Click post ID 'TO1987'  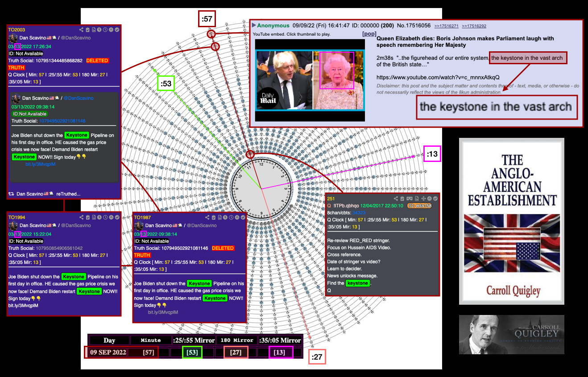pyautogui.click(x=142, y=217)
